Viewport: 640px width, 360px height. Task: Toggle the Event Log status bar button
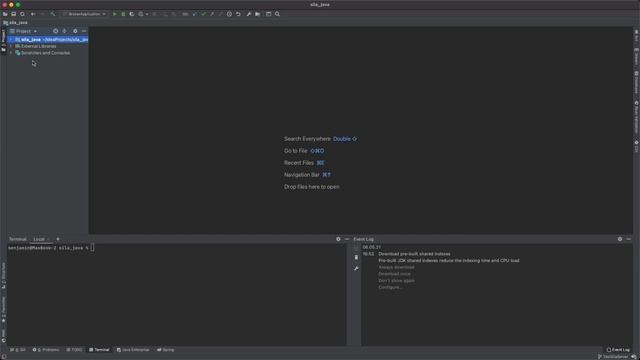618,350
